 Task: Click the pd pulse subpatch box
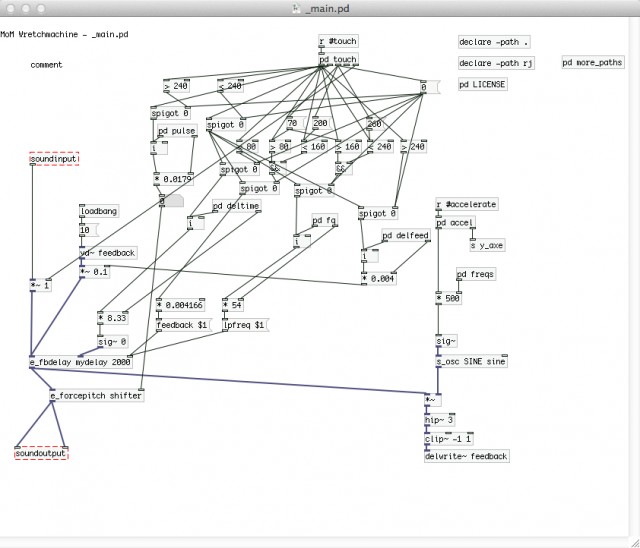pos(177,131)
